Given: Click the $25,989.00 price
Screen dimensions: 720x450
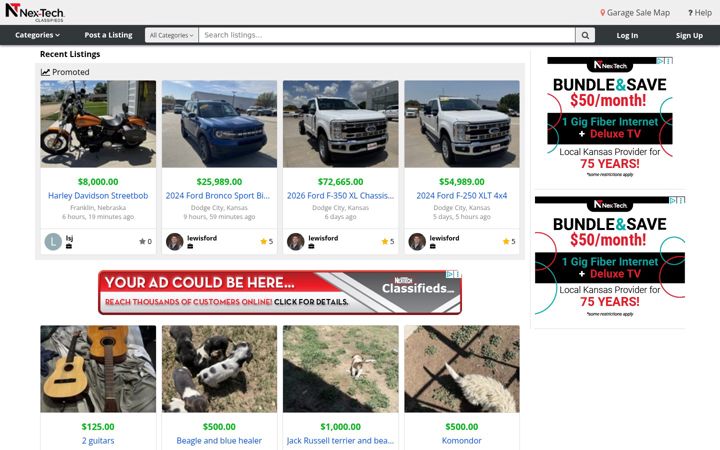Looking at the screenshot, I should click(x=219, y=182).
